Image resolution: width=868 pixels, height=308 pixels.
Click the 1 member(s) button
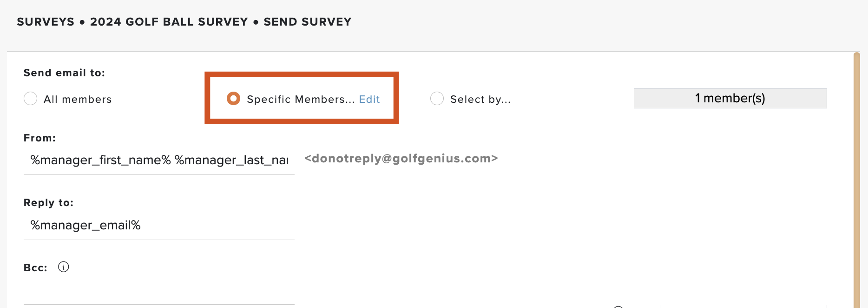click(730, 98)
